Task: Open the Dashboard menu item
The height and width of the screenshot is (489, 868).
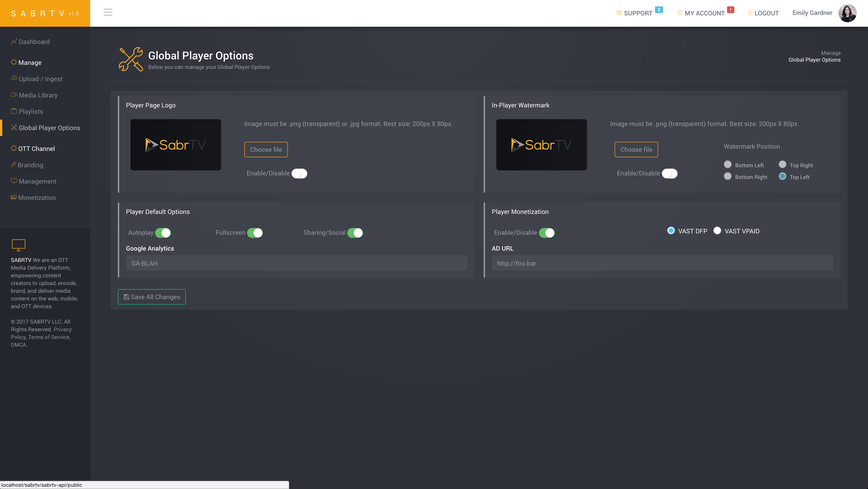Action: (x=34, y=42)
